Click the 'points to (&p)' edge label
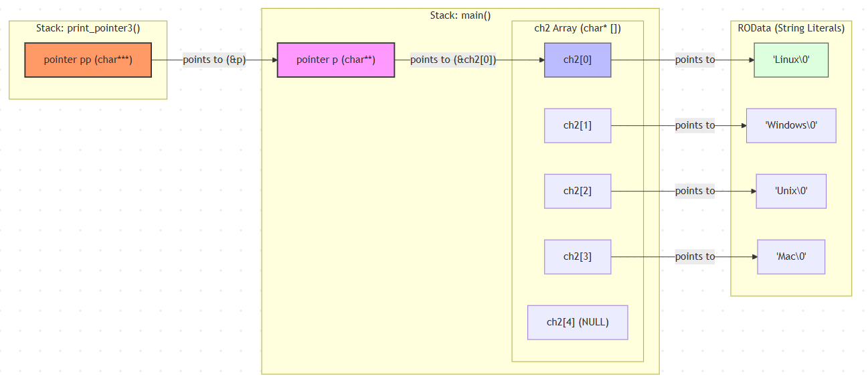868x385 pixels. (x=215, y=60)
